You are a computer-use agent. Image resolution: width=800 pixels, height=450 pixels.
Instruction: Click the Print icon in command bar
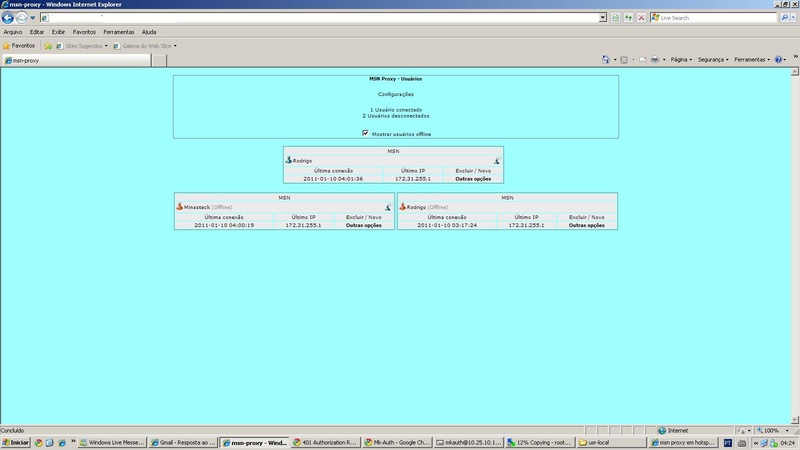click(655, 60)
